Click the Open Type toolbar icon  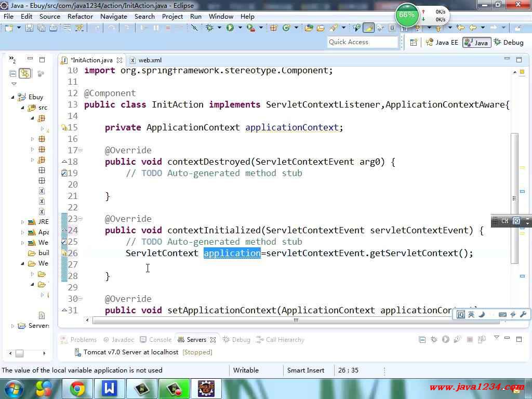coord(309,28)
